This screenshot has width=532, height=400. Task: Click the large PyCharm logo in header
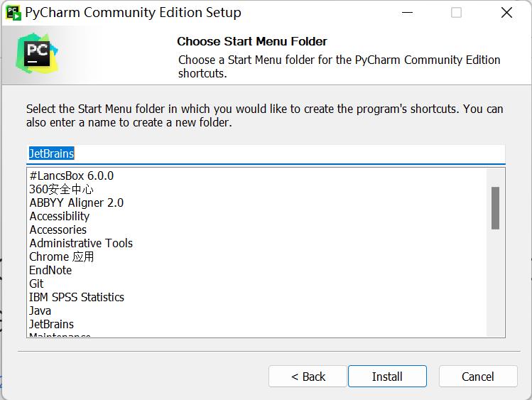pyautogui.click(x=37, y=53)
